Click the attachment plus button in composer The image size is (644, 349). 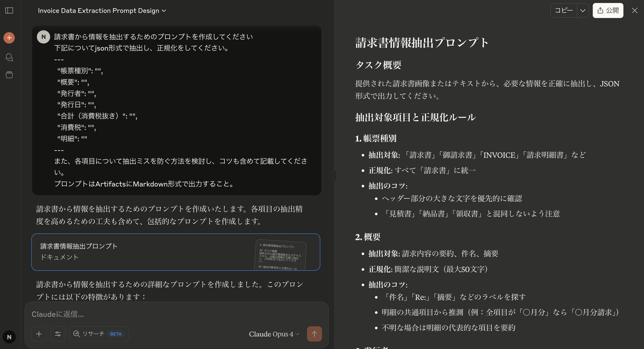39,334
